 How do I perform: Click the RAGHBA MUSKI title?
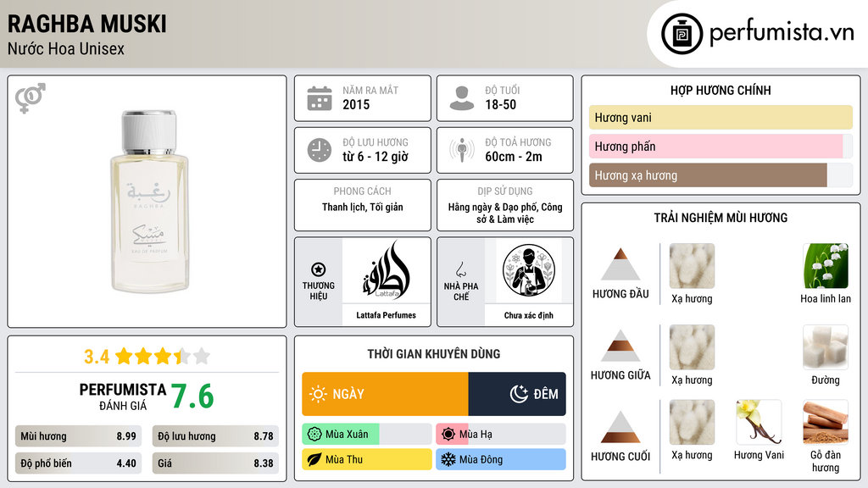[x=87, y=25]
